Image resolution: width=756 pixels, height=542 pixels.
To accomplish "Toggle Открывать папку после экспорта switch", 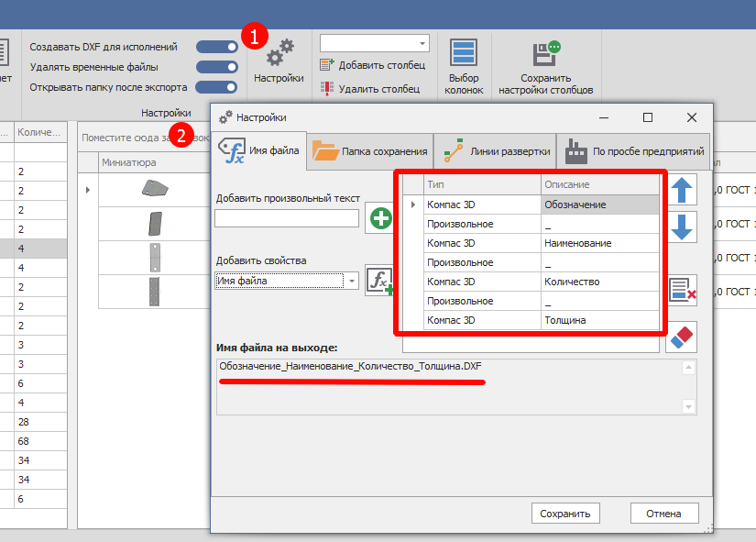I will 216,87.
